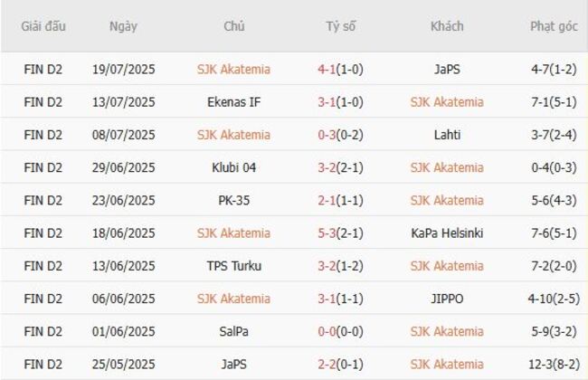Select Klubi 04 home team
588x380 pixels.
click(233, 167)
